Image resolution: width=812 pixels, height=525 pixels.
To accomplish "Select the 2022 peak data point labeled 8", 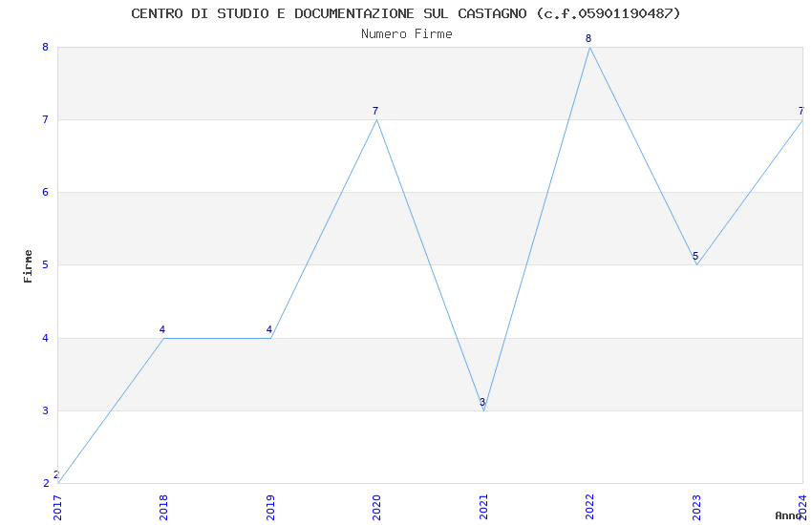I will point(589,47).
